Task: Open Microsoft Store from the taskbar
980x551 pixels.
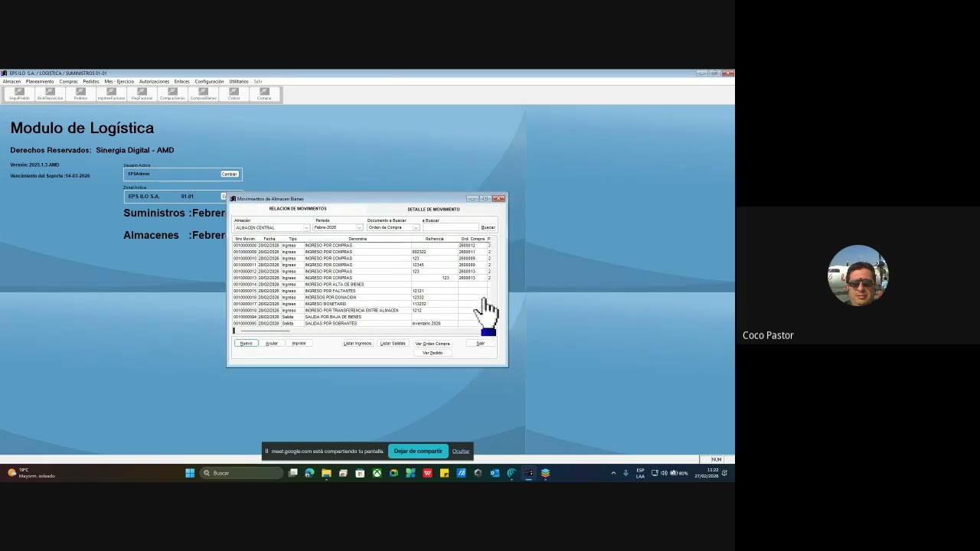Action: coord(360,473)
